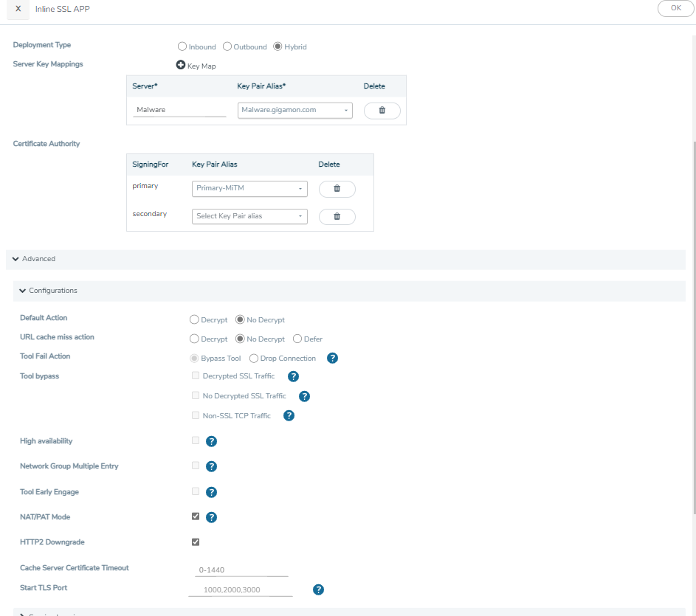Collapse the Advanced section
This screenshot has width=696, height=616.
coord(345,259)
